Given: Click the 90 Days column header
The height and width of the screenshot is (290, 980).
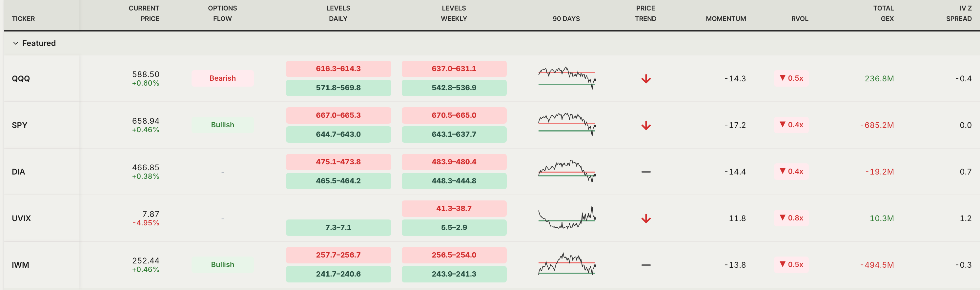Looking at the screenshot, I should tap(566, 19).
